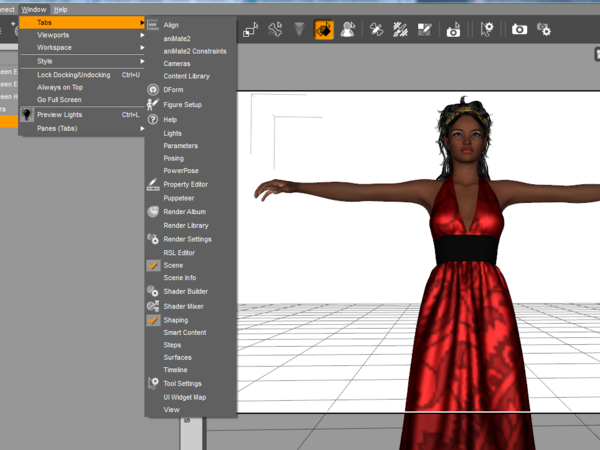Open the Parameters tab
Image resolution: width=600 pixels, height=450 pixels.
[x=191, y=146]
